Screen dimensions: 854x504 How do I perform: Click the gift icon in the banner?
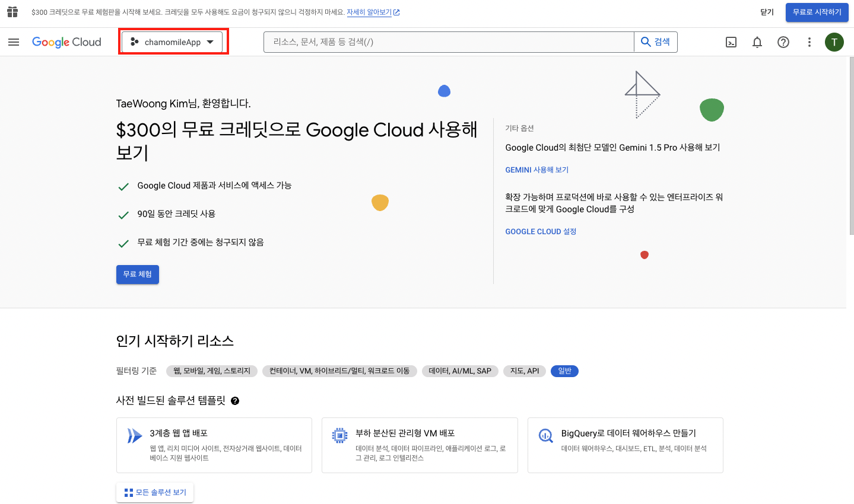(x=12, y=12)
